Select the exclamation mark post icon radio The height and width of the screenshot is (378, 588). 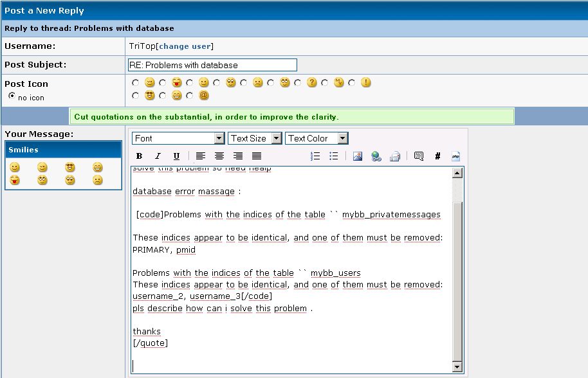352,83
